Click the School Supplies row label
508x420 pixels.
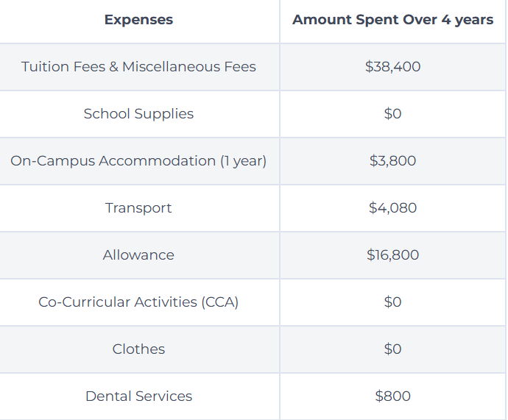138,114
